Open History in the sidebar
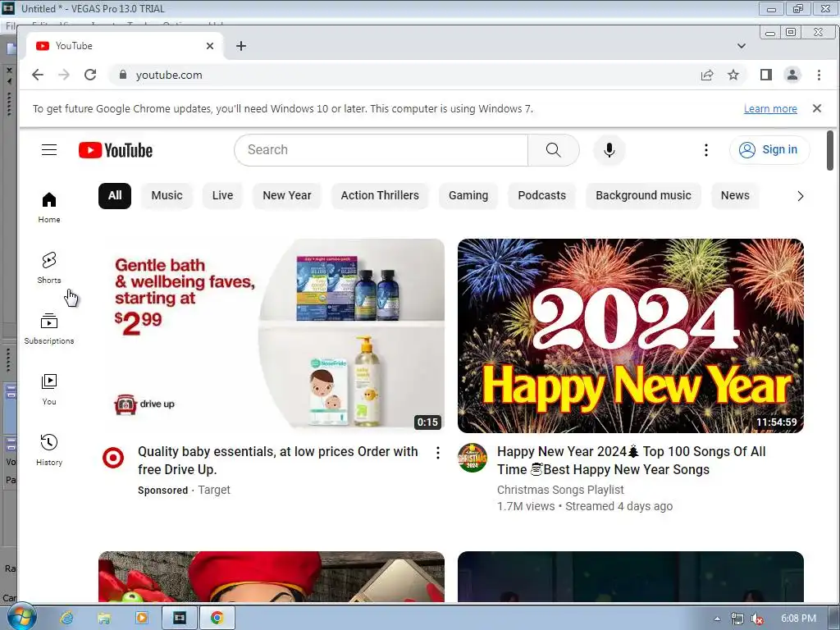The image size is (840, 630). [49, 450]
